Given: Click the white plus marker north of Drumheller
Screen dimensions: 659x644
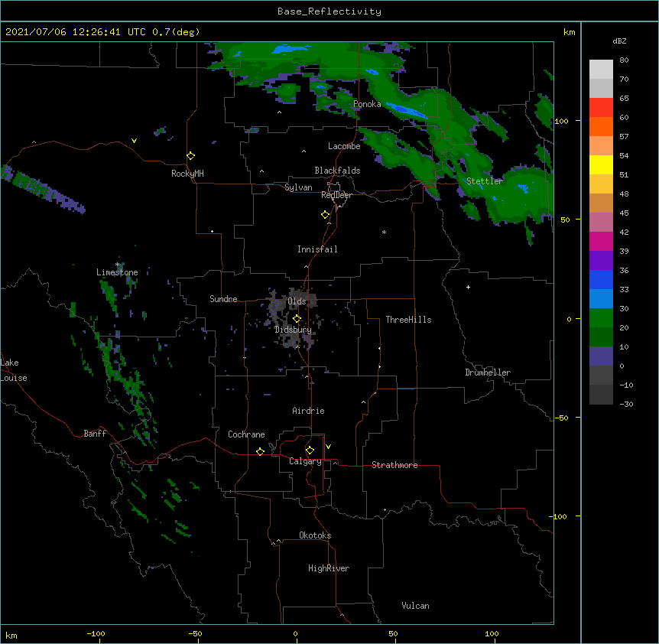Looking at the screenshot, I should (468, 287).
